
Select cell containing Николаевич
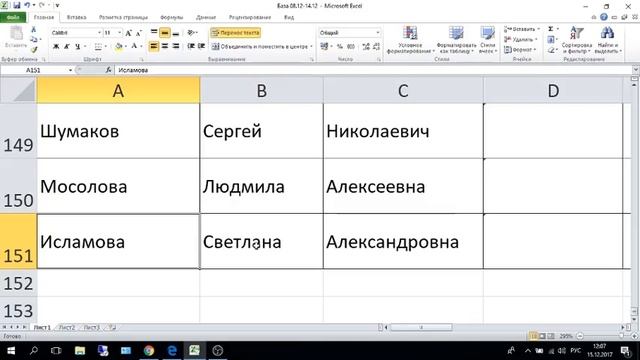pyautogui.click(x=403, y=131)
